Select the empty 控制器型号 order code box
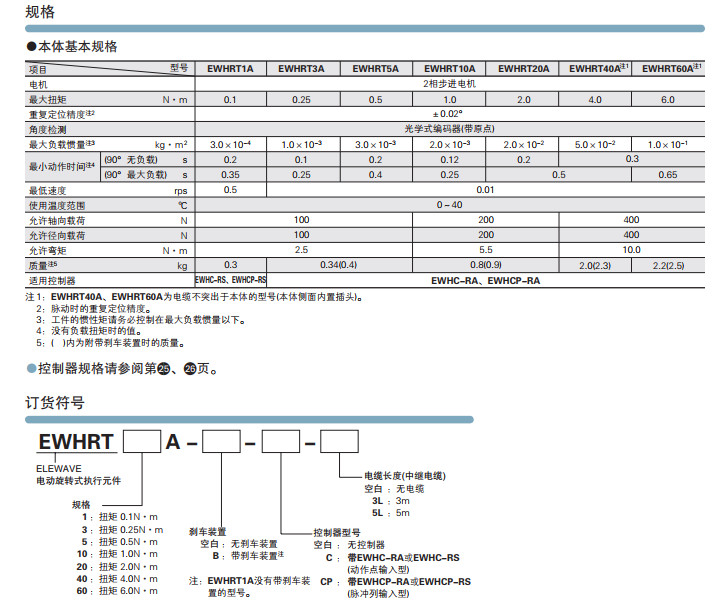Image resolution: width=714 pixels, height=602 pixels. click(282, 441)
